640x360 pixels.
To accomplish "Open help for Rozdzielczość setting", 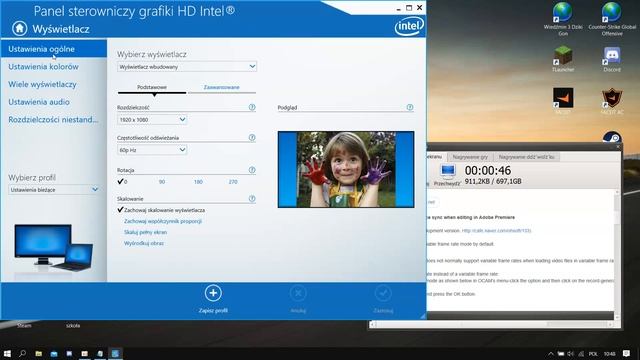I will 252,107.
